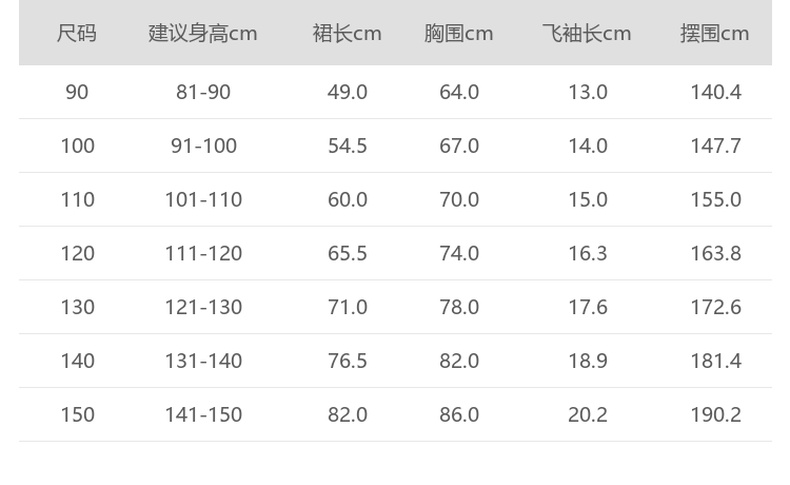Click the 190.2 hem circumference cell
Image resolution: width=790 pixels, height=485 pixels.
[x=715, y=415]
